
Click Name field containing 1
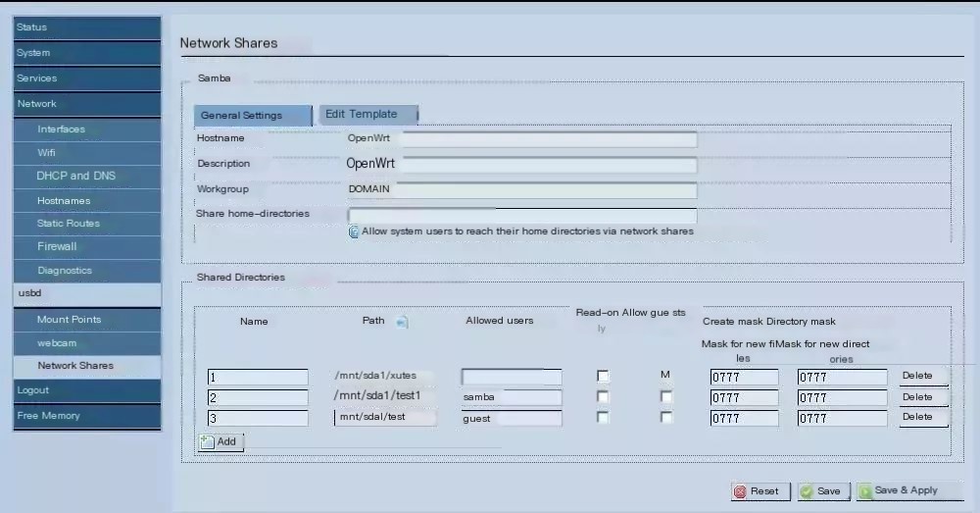pos(258,378)
